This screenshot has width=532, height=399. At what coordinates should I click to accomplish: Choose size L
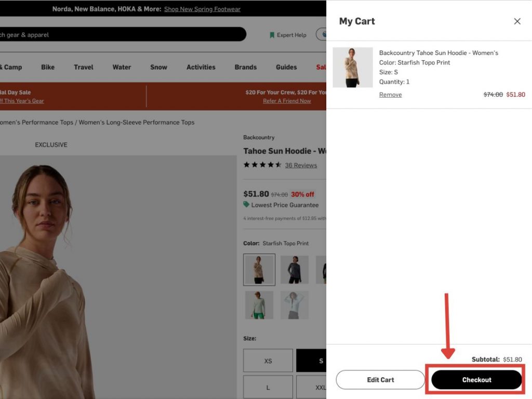pyautogui.click(x=268, y=388)
